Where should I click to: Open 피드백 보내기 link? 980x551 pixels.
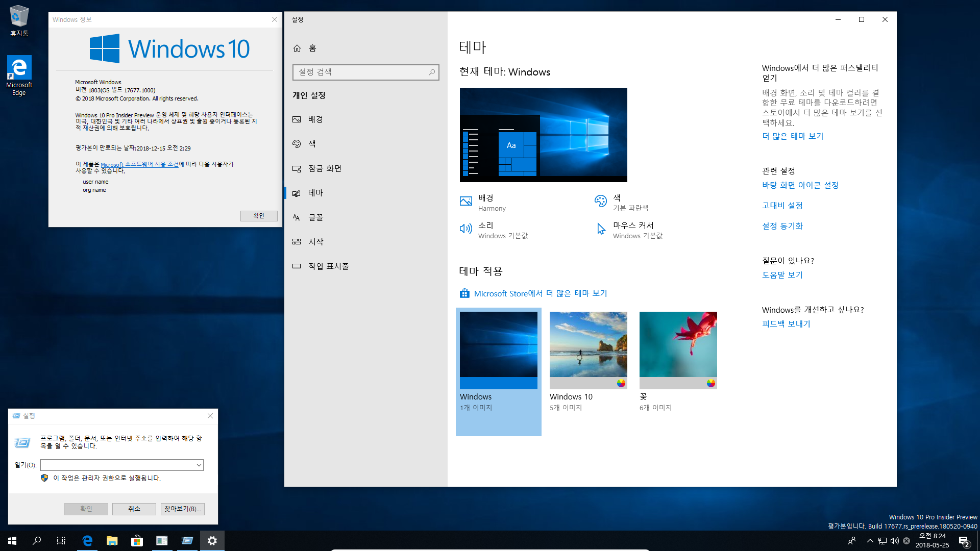coord(786,324)
